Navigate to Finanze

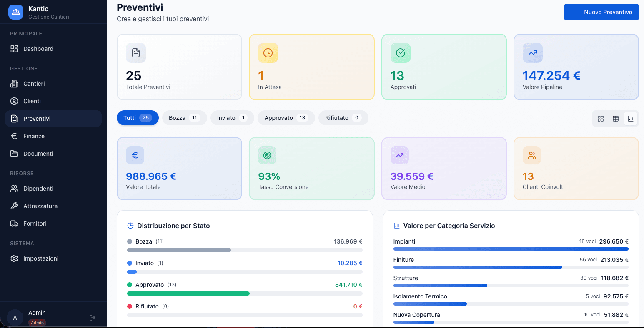(x=53, y=136)
